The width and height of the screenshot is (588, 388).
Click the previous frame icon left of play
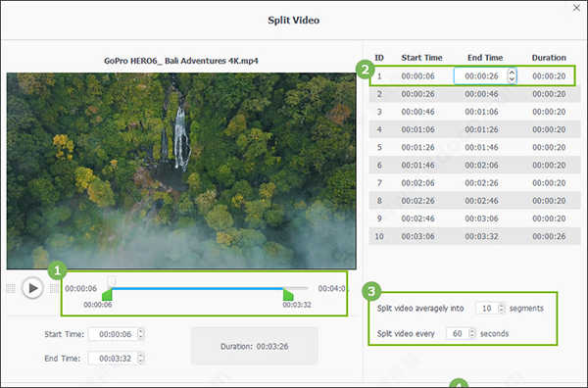pyautogui.click(x=11, y=288)
